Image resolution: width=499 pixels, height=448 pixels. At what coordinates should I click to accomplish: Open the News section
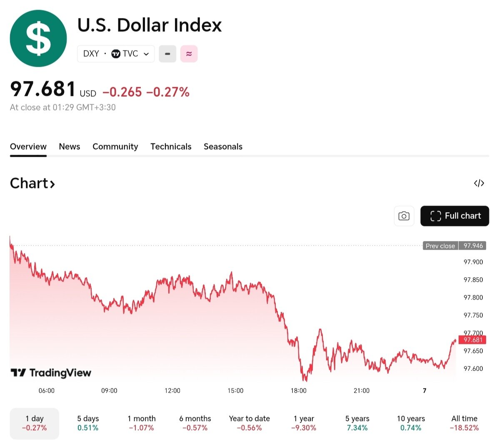[x=69, y=146]
